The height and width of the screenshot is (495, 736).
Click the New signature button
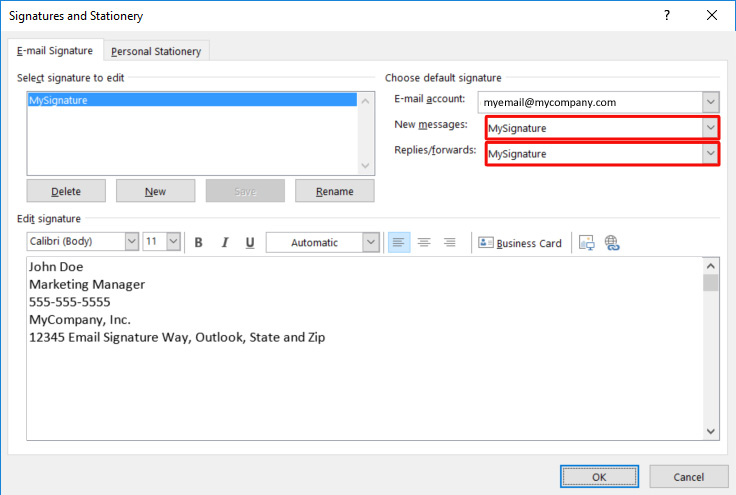coord(155,191)
